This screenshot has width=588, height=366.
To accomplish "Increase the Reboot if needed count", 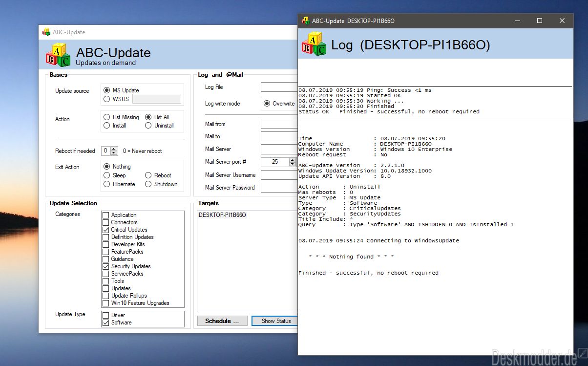I will (114, 149).
